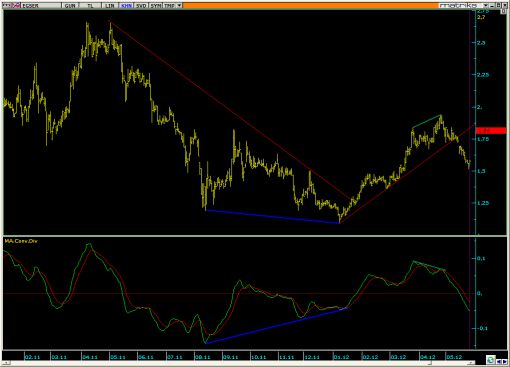Select the GUN period button
The image size is (510, 367).
pyautogui.click(x=70, y=6)
